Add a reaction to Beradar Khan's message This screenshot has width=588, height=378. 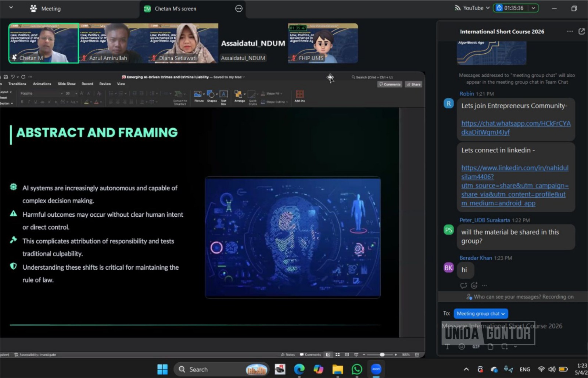click(474, 285)
